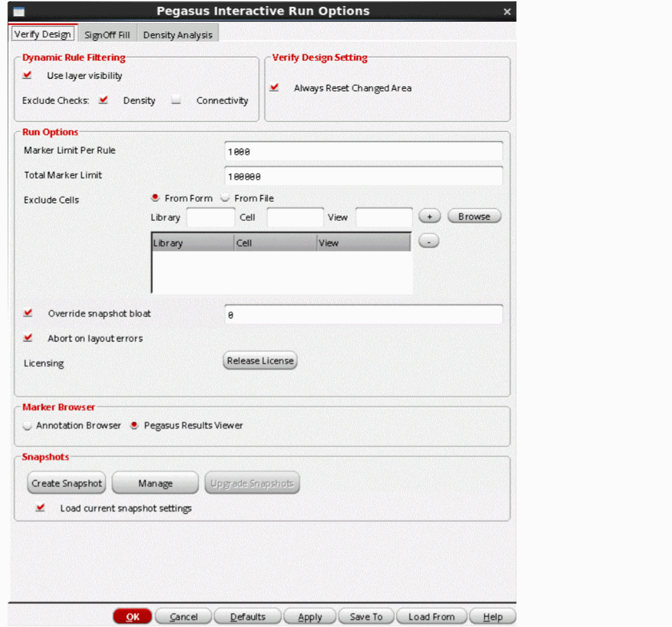
Task: Click the Browse button for exclude cells
Action: click(474, 217)
